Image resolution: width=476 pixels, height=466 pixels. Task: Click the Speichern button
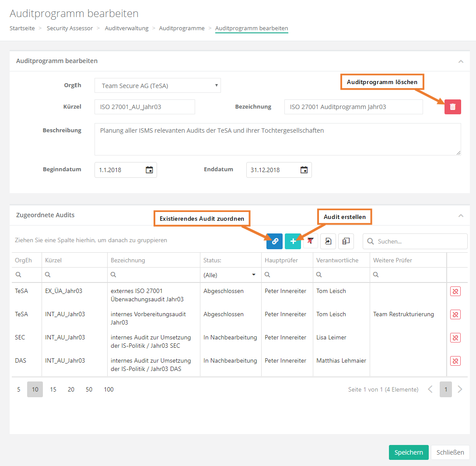408,452
